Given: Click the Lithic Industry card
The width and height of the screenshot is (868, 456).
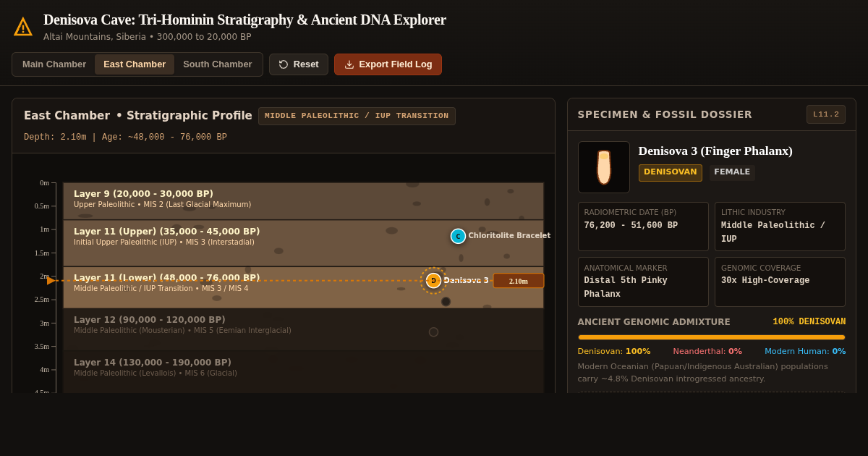Looking at the screenshot, I should [780, 227].
